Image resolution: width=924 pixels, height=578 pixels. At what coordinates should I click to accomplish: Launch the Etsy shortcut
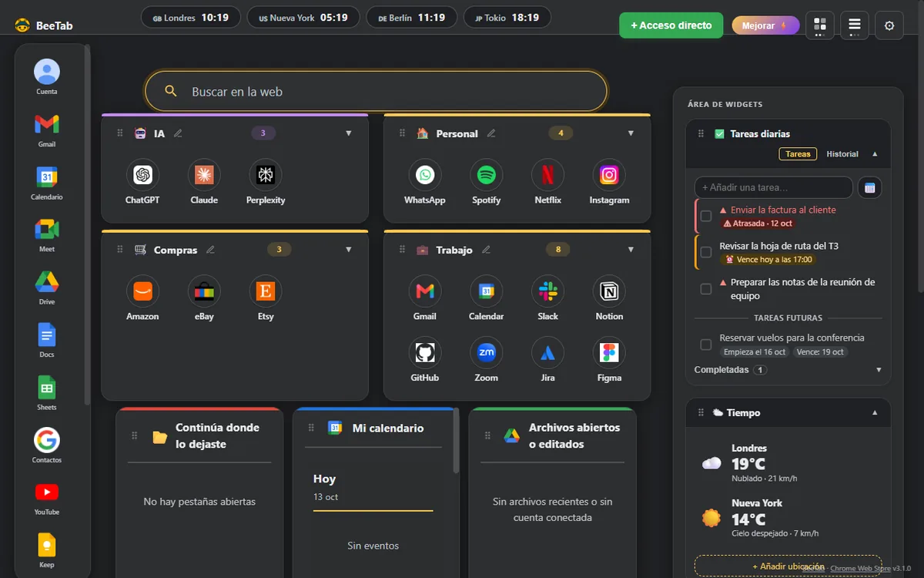[266, 291]
